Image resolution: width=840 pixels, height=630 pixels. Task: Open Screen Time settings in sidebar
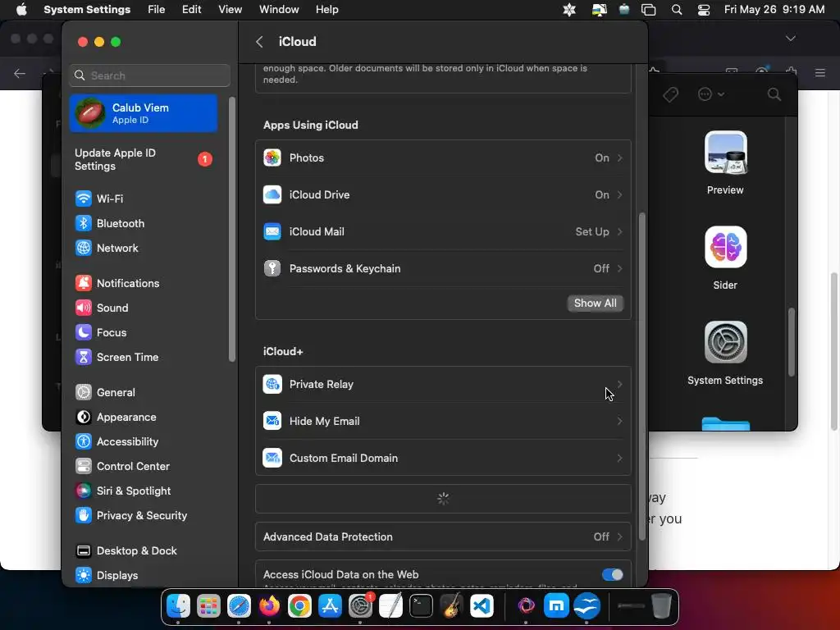point(144,358)
